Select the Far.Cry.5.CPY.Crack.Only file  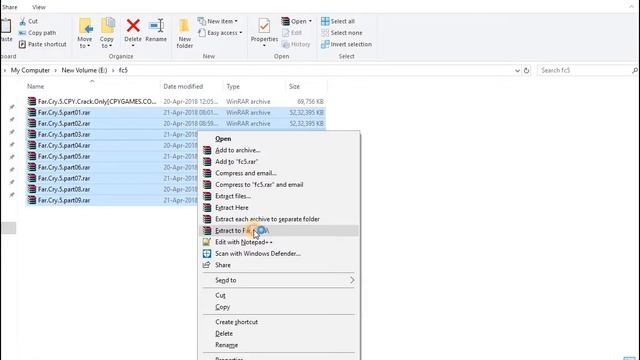tap(176, 101)
